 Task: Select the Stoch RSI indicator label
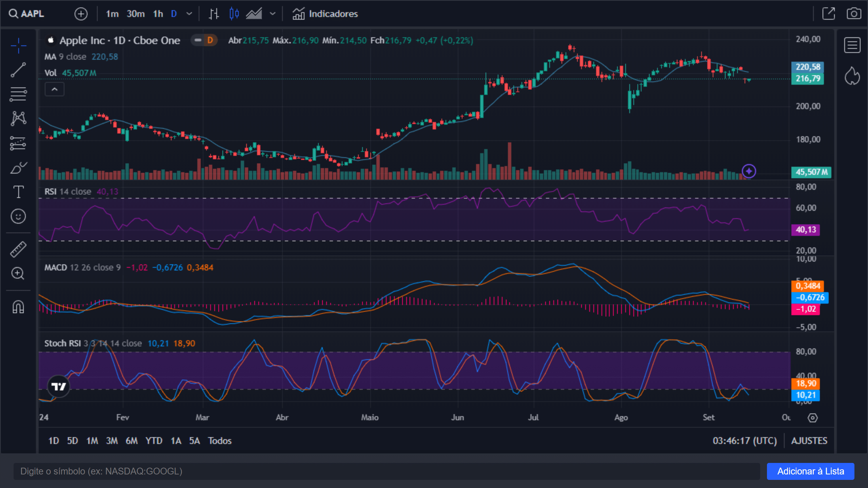click(x=93, y=344)
